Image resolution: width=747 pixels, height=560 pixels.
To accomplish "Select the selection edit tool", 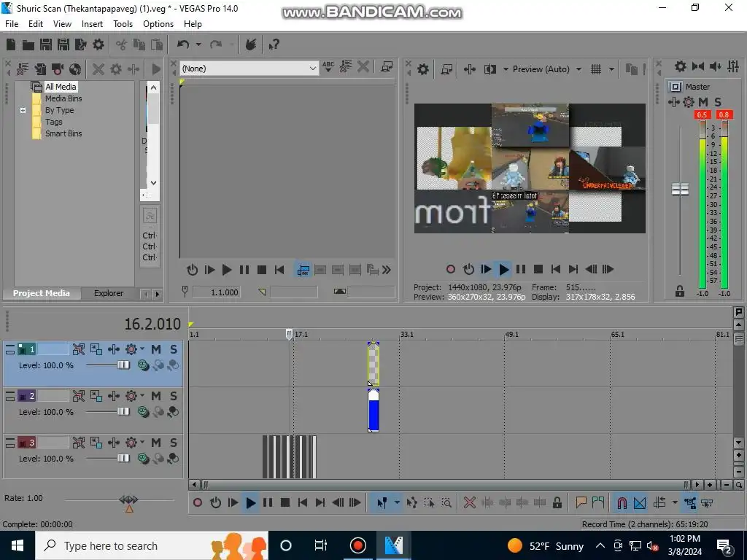I will [429, 502].
